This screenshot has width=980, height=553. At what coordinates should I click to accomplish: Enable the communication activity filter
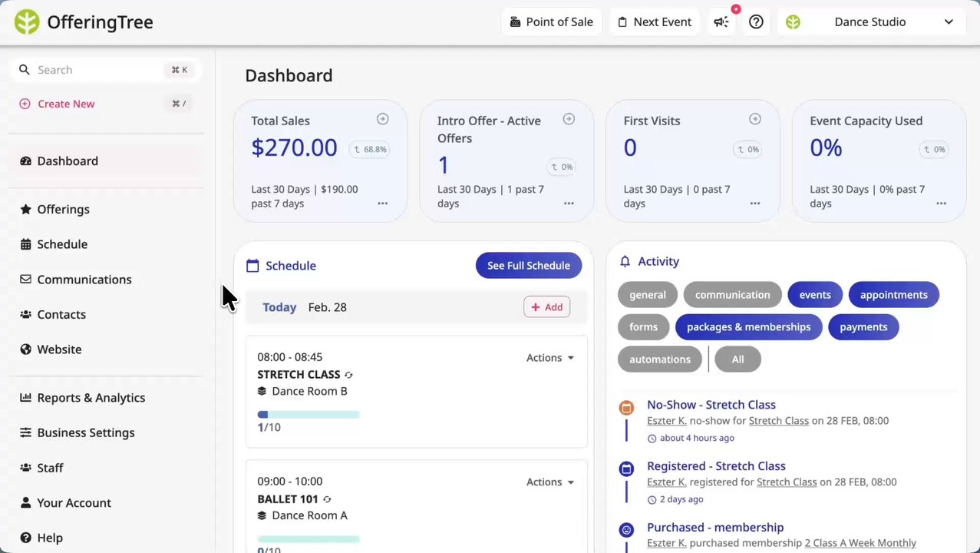pyautogui.click(x=732, y=295)
